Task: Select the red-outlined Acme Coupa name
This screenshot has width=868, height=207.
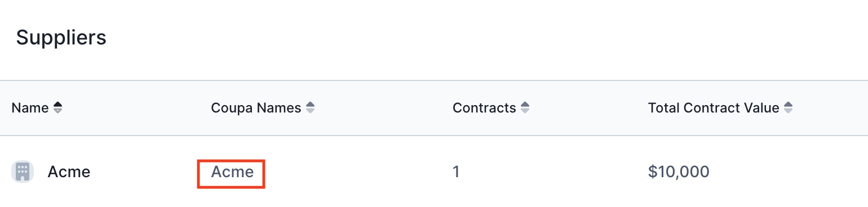Action: point(232,172)
